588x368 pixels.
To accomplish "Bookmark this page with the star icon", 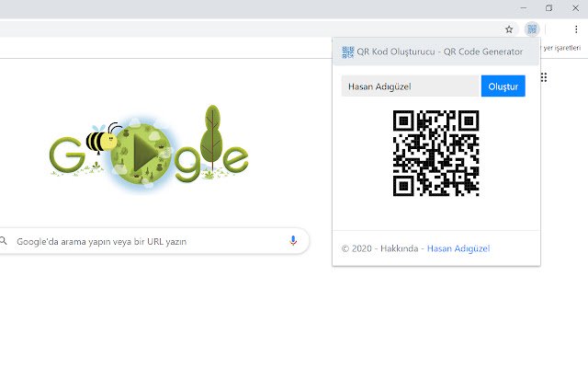I will click(509, 29).
